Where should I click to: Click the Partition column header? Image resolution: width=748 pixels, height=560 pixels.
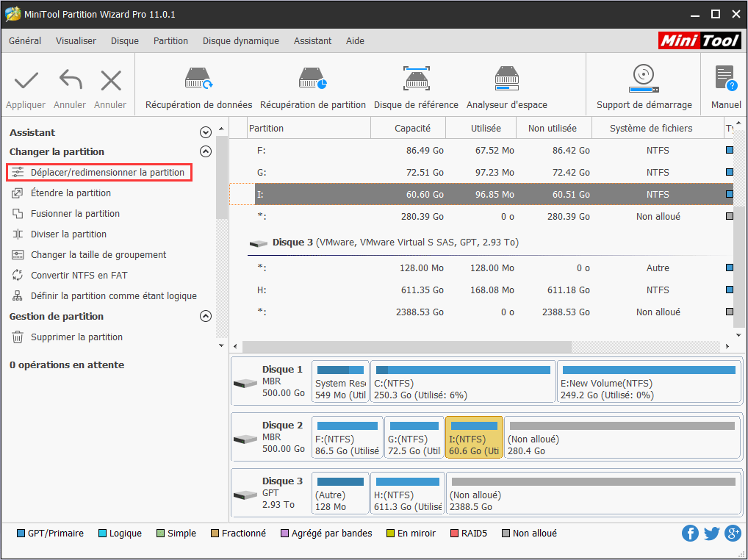(x=309, y=129)
